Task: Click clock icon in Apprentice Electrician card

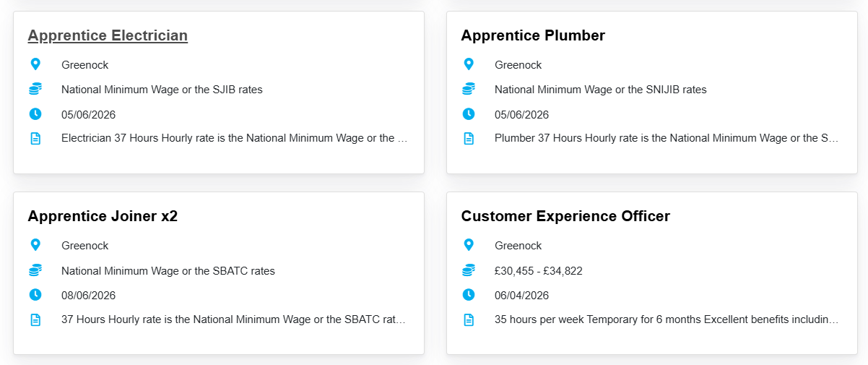Action: pos(35,114)
